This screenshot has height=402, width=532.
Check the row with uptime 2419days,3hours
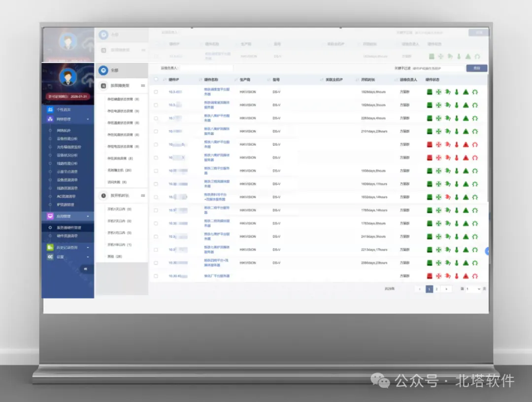pyautogui.click(x=156, y=237)
